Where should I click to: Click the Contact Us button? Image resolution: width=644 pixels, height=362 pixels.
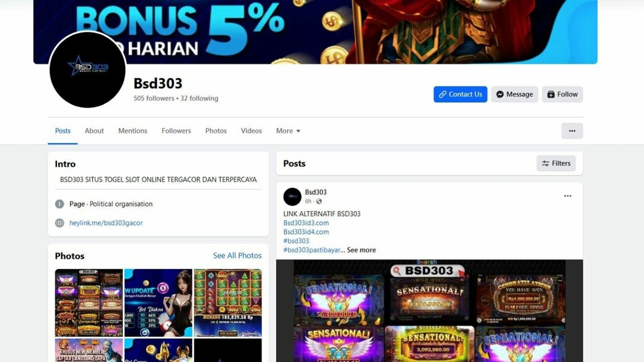[460, 94]
